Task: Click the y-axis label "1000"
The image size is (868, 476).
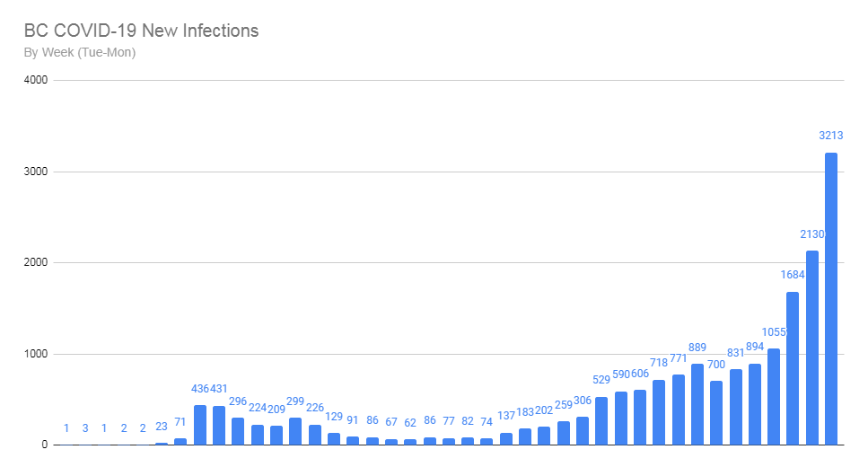Action: coord(37,354)
